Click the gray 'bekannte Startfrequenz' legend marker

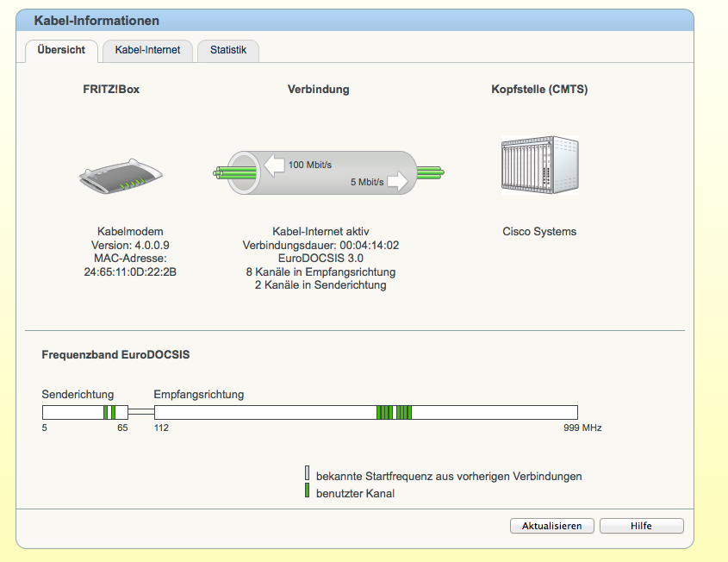click(x=307, y=474)
